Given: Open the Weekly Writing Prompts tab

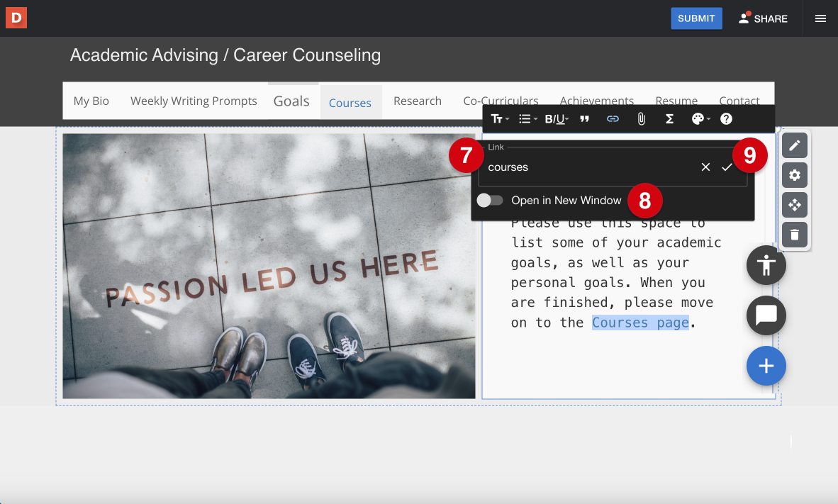Looking at the screenshot, I should pyautogui.click(x=194, y=101).
